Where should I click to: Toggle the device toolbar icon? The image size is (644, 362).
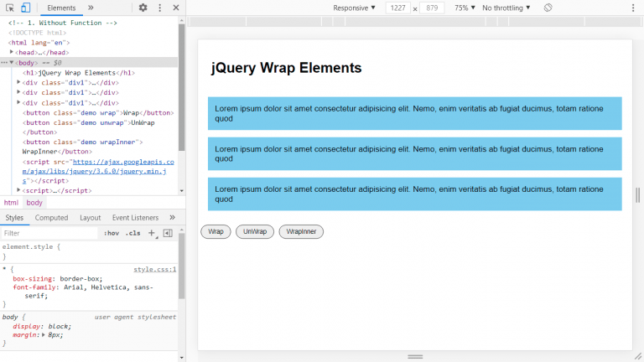(25, 8)
